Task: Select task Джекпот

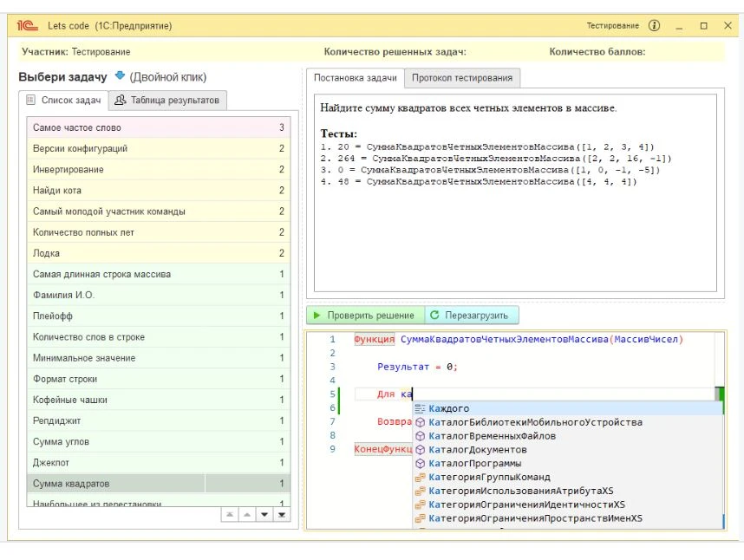Action: 159,462
